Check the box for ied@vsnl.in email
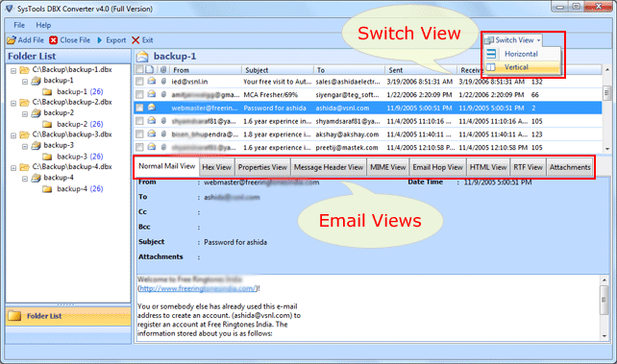This screenshot has height=364, width=617. (x=139, y=82)
